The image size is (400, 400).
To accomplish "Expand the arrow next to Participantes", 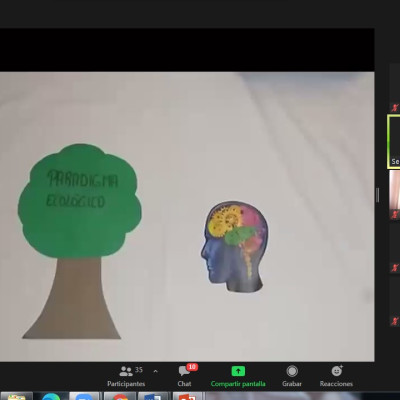I will click(x=155, y=371).
